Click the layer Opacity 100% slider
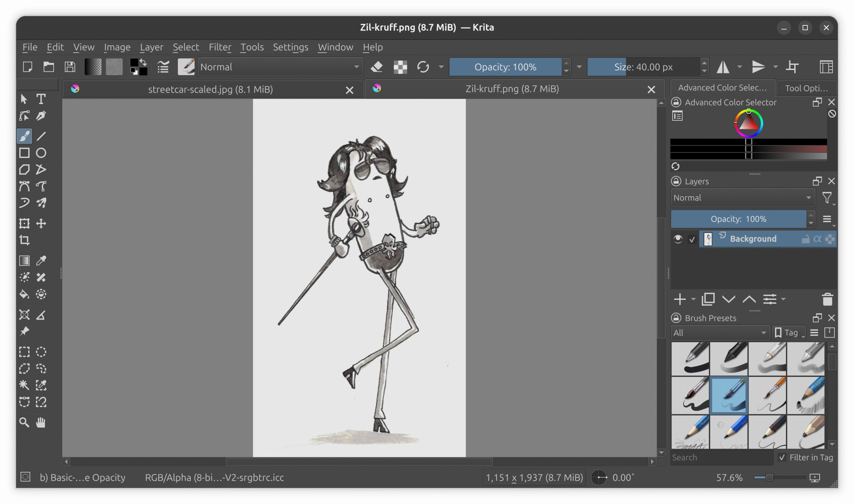 point(738,219)
